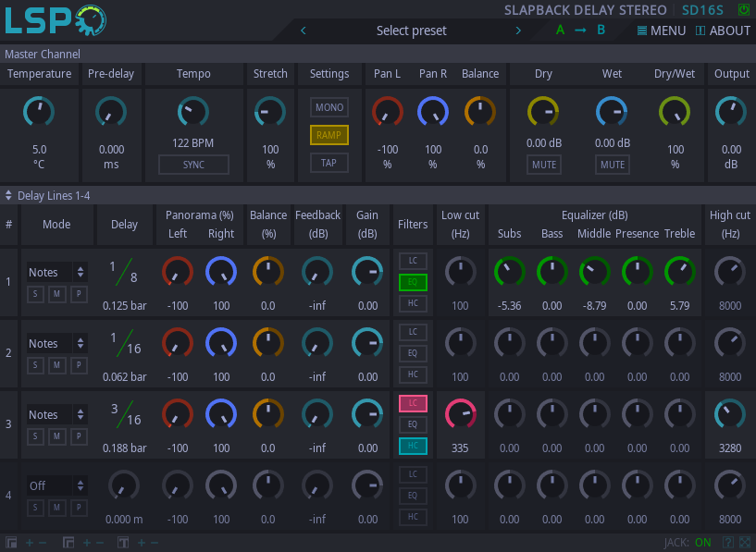This screenshot has width=756, height=552.
Task: Open delay line 2 Mode dropdown
Action: (56, 343)
